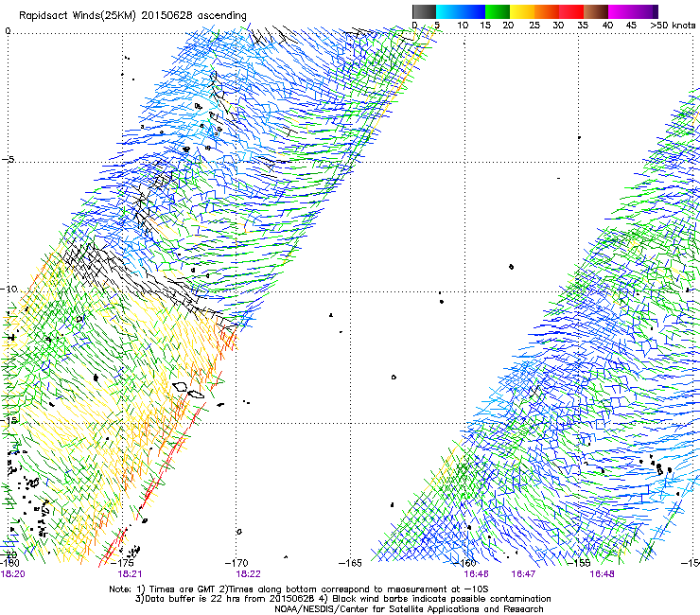This screenshot has height=615, width=700.
Task: Click the 'NOAA/NESDIS/Center for Satellite Applications' credit
Action: (x=409, y=609)
